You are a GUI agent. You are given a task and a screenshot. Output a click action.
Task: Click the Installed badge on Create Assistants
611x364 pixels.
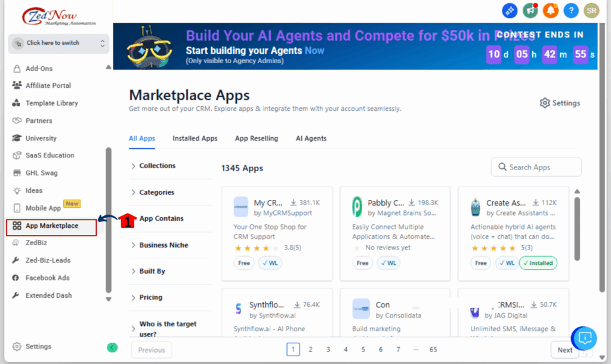538,263
